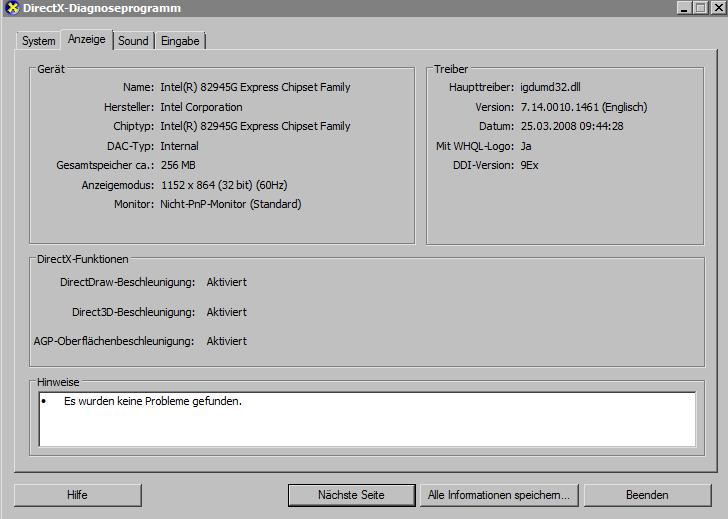Click the DirectX icon in the title bar
728x519 pixels.
pos(12,7)
